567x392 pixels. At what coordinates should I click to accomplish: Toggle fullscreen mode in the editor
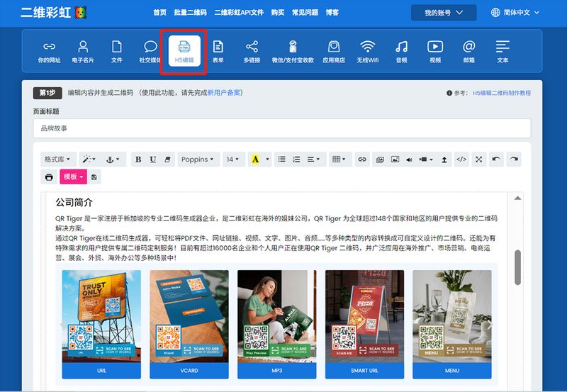(479, 159)
